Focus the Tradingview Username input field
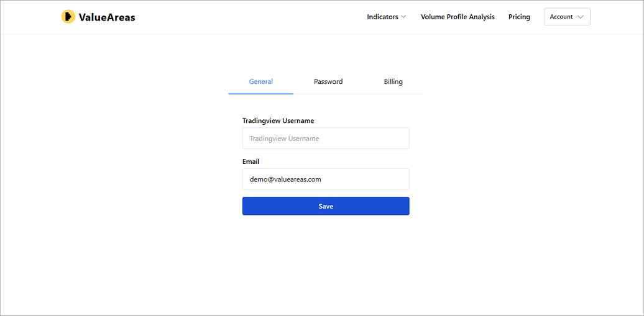644x316 pixels. point(326,138)
